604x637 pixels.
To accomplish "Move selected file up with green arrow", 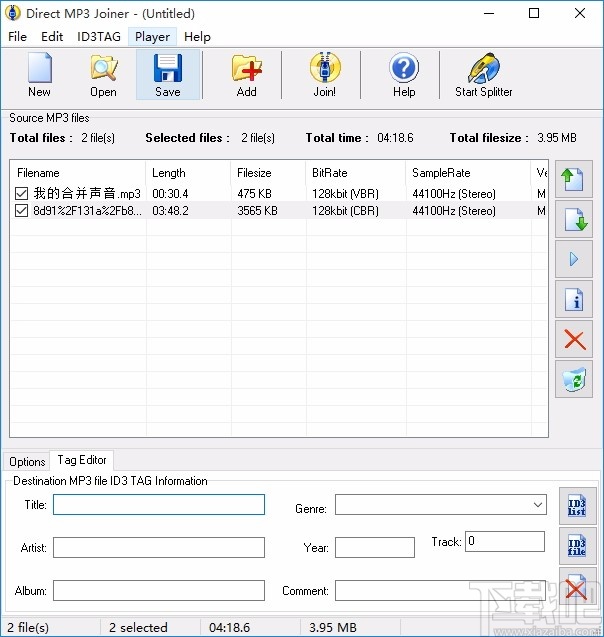I will tap(574, 179).
